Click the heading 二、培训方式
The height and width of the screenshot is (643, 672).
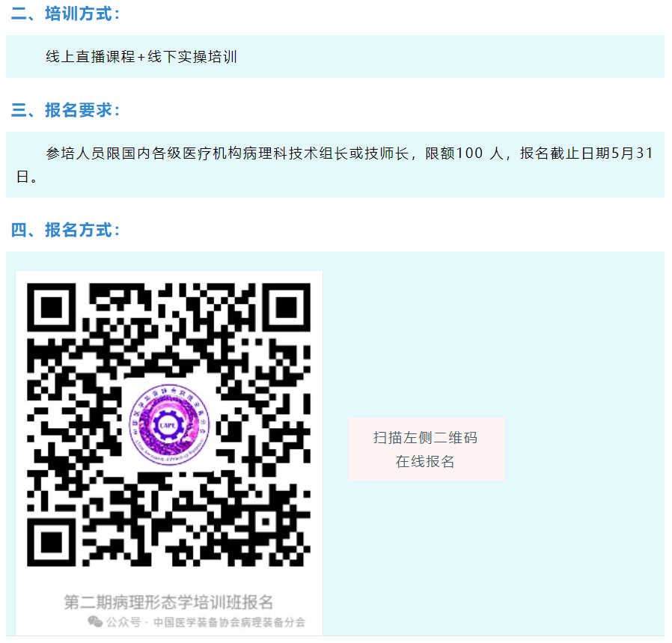tap(64, 13)
